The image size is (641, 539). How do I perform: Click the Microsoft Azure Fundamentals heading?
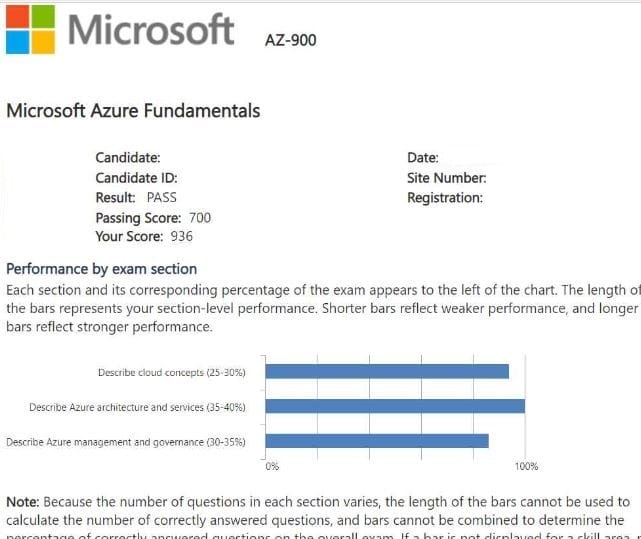(x=133, y=111)
